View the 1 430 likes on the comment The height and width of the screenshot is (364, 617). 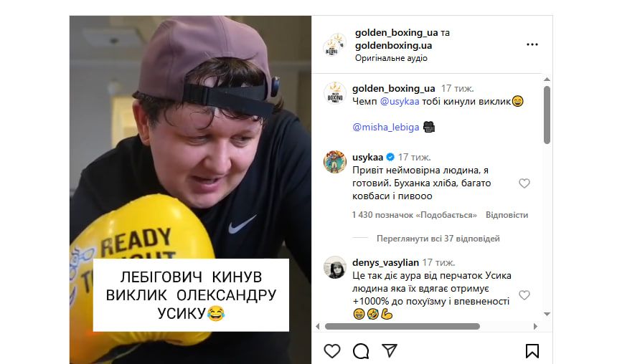pos(415,215)
